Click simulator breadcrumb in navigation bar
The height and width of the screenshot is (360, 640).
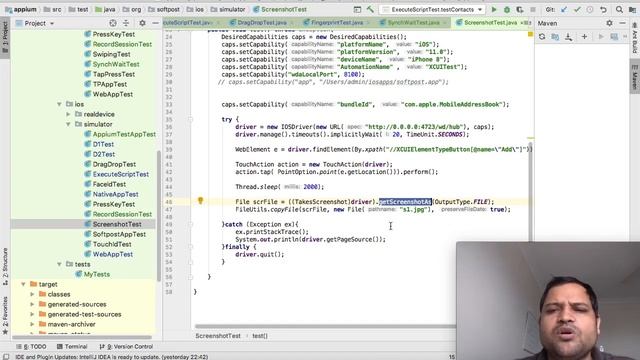pos(228,9)
